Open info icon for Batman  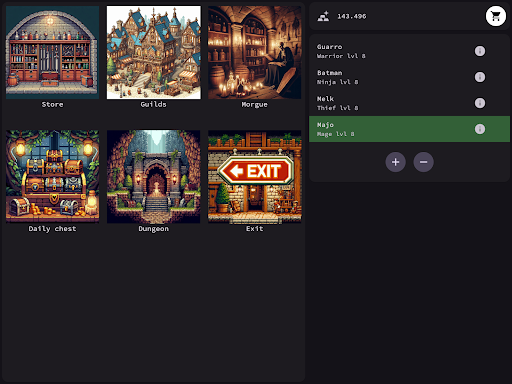[x=480, y=77]
